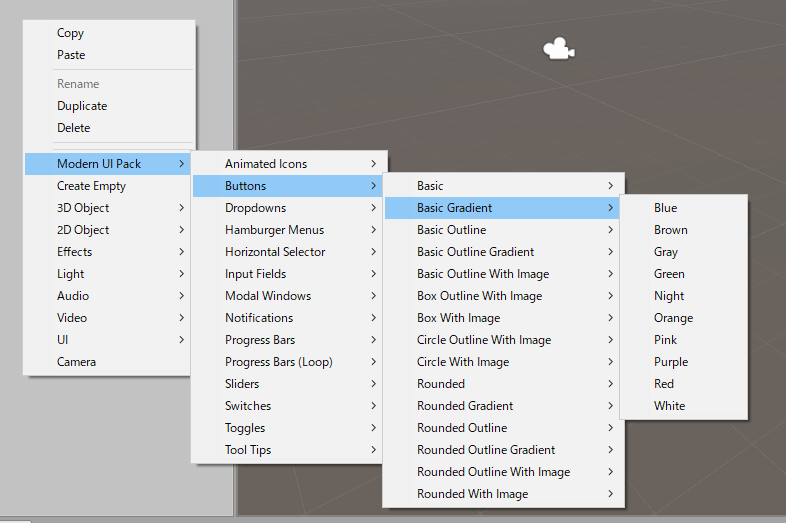Image resolution: width=786 pixels, height=523 pixels.
Task: Create a Blue gradient button
Action: (684, 208)
